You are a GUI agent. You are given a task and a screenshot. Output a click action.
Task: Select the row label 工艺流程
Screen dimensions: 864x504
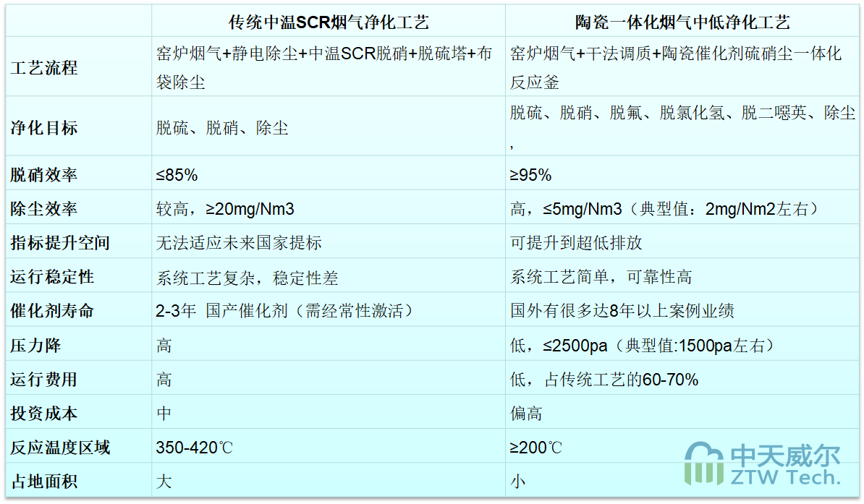coord(44,68)
